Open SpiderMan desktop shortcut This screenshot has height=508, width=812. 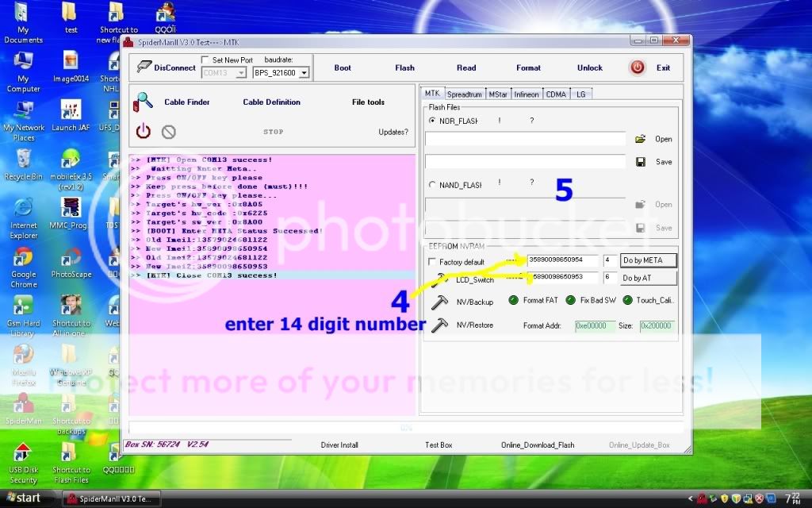[x=23, y=409]
